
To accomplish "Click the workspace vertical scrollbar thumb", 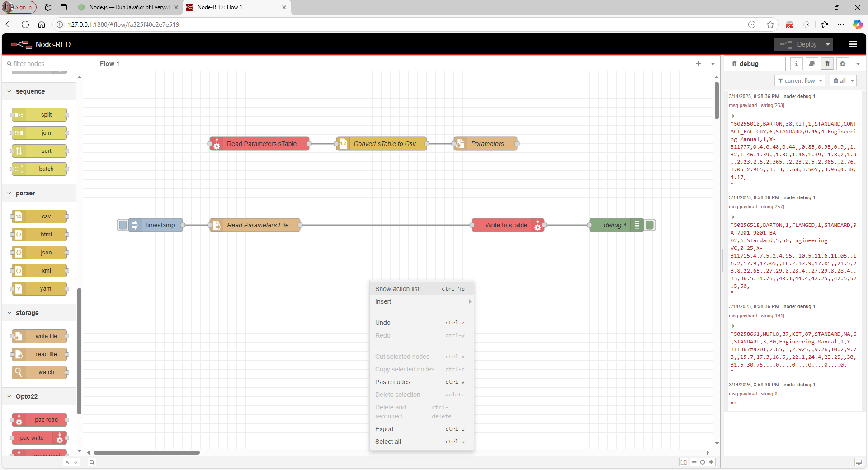I will pyautogui.click(x=717, y=100).
